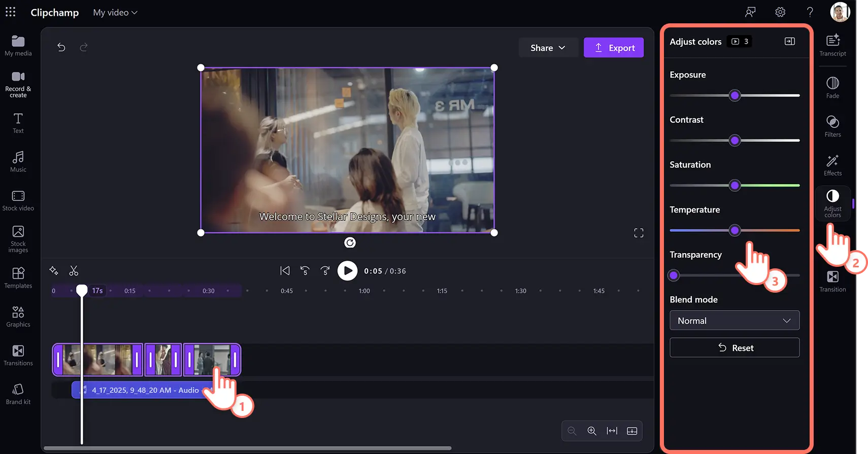This screenshot has width=868, height=454.
Task: Play the video preview
Action: [x=347, y=271]
